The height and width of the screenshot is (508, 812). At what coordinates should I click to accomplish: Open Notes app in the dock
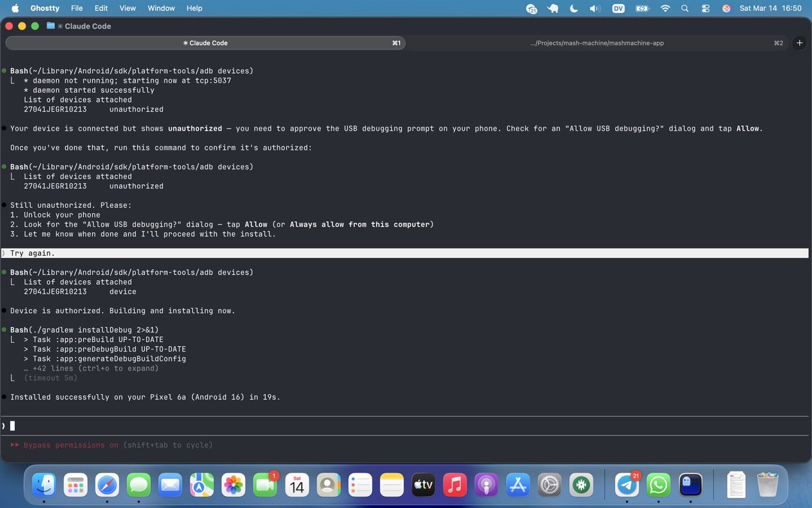click(392, 484)
